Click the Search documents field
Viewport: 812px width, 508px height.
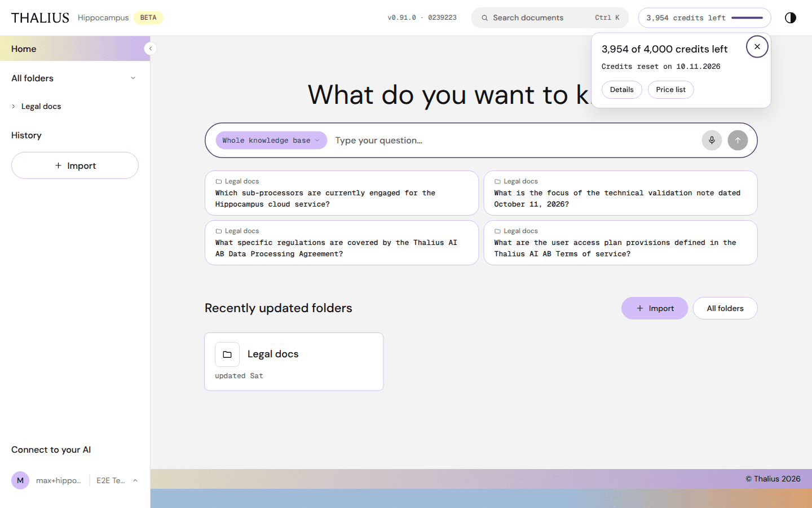click(x=550, y=18)
